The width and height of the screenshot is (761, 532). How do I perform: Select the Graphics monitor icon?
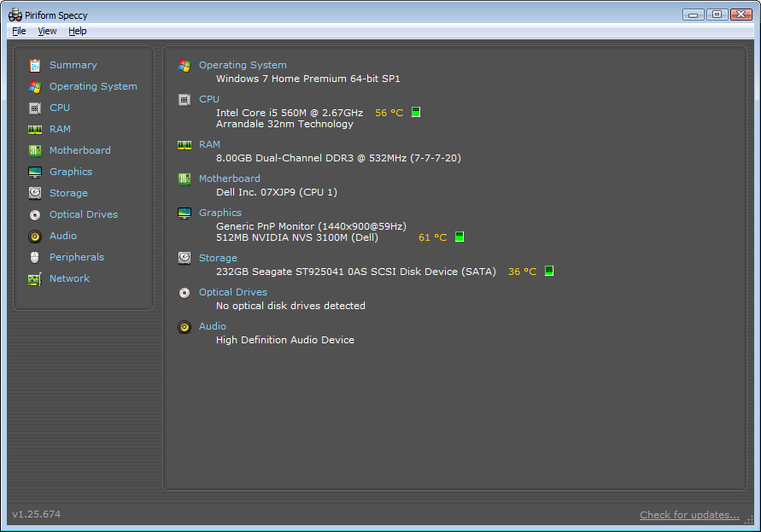point(35,172)
